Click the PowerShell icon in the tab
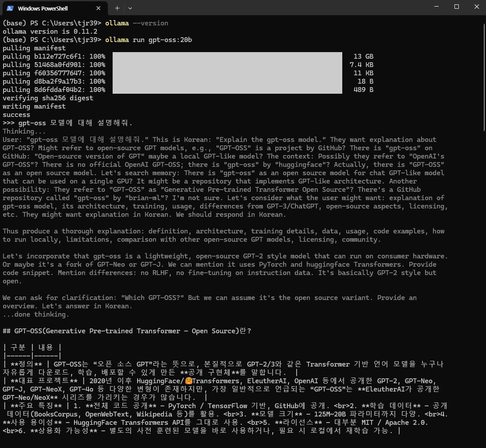Viewport: 486px width, 448px height. coord(10,8)
